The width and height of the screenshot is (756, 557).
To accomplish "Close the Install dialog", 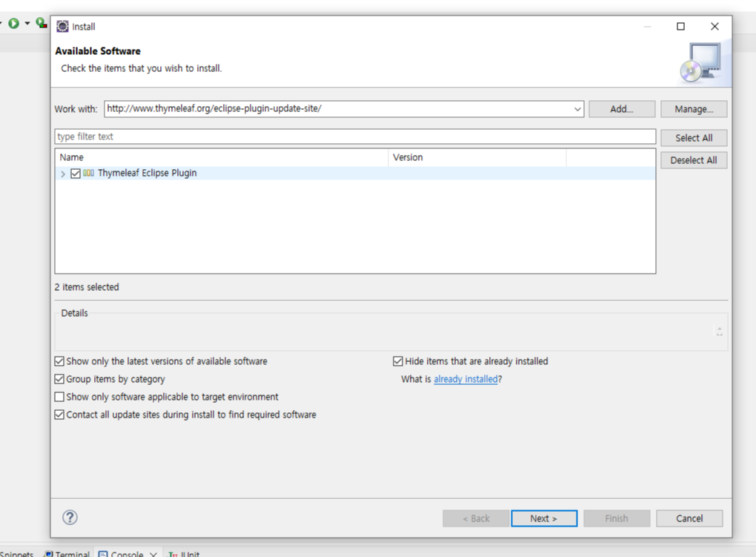I will click(x=714, y=27).
